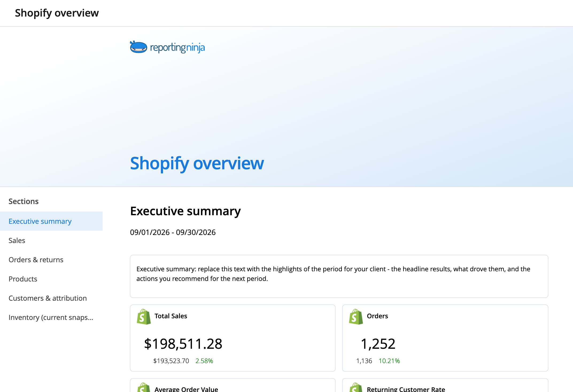Screen dimensions: 573x392
Task: Navigate to Customers & attribution section
Action: point(51,298)
